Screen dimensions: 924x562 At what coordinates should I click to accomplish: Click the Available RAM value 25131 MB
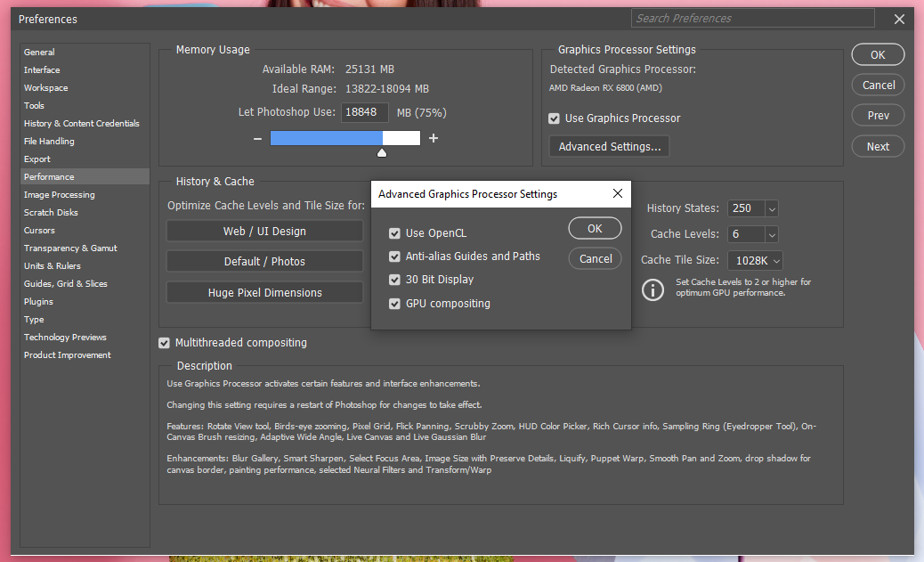pos(369,69)
